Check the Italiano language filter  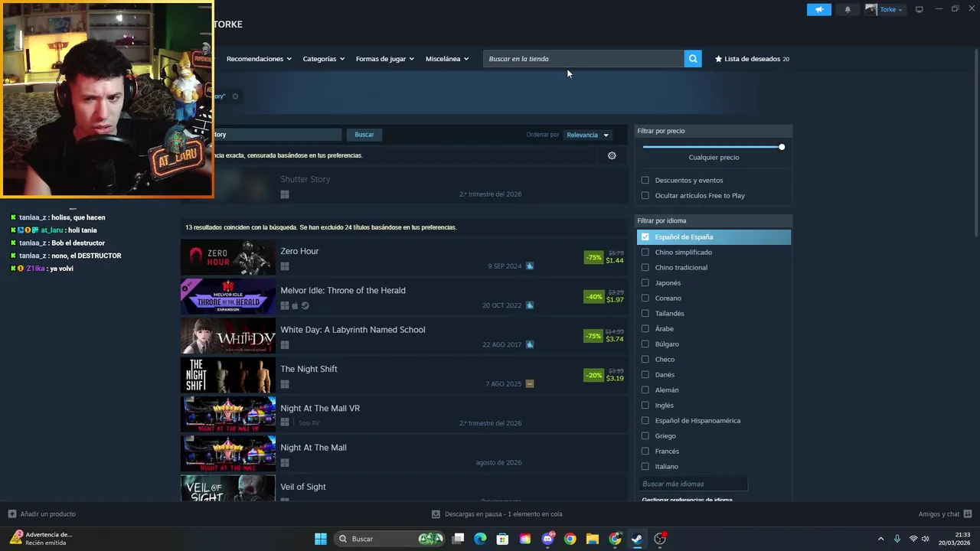click(x=645, y=467)
